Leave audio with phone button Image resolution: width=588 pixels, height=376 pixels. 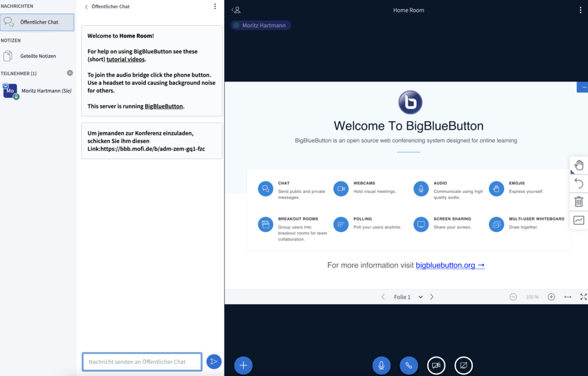click(x=409, y=366)
